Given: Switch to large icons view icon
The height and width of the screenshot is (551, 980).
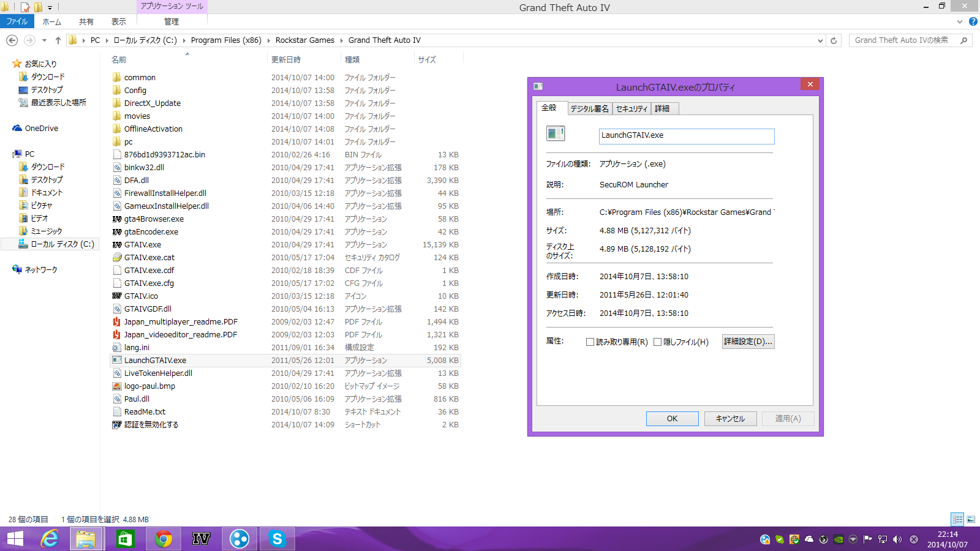Looking at the screenshot, I should 971,519.
